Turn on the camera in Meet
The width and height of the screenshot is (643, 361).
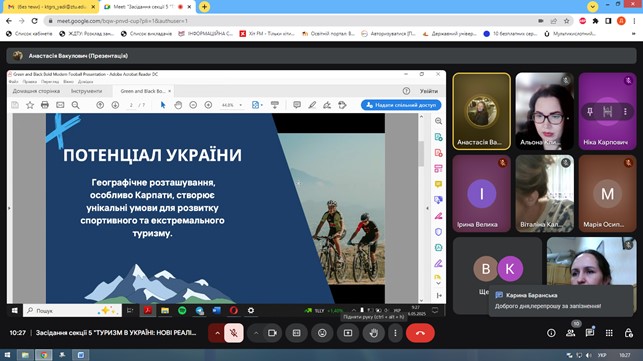[272, 333]
